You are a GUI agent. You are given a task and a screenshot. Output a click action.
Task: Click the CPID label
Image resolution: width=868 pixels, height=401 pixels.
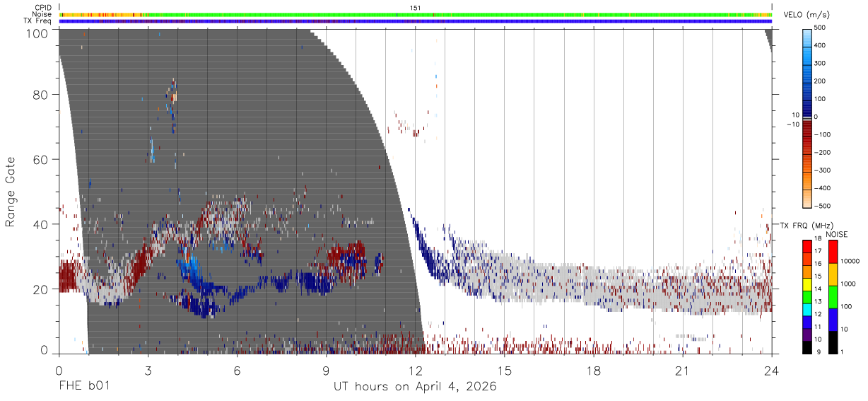pos(43,7)
